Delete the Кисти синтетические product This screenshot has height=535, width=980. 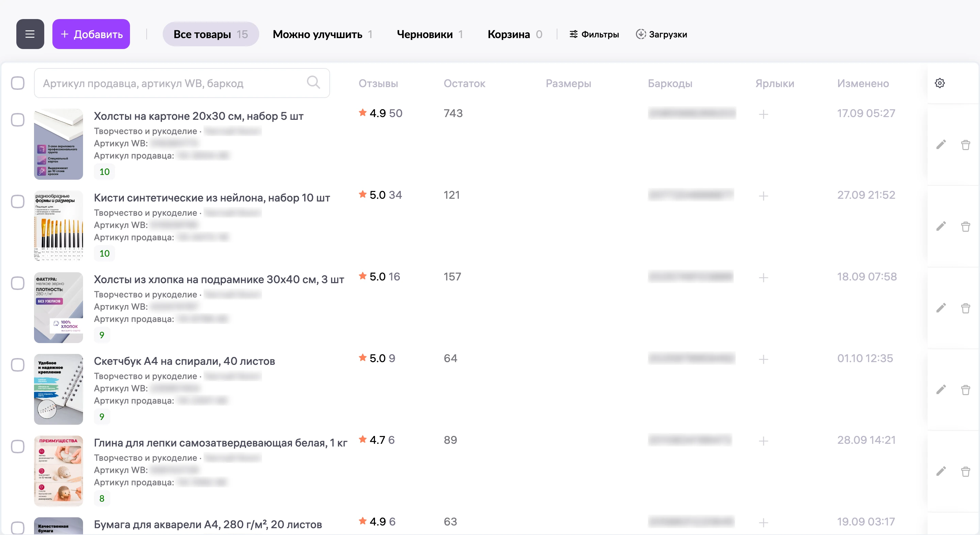966,226
